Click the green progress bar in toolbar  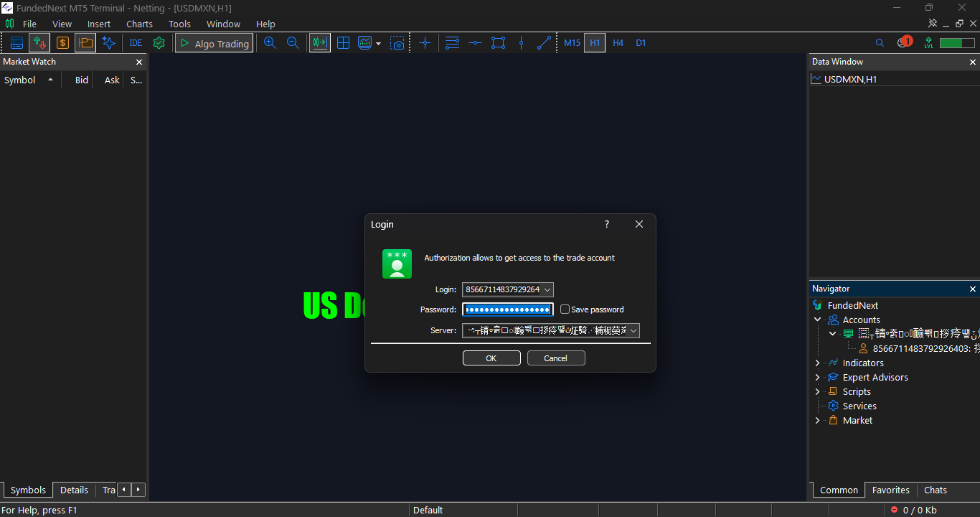pos(956,43)
